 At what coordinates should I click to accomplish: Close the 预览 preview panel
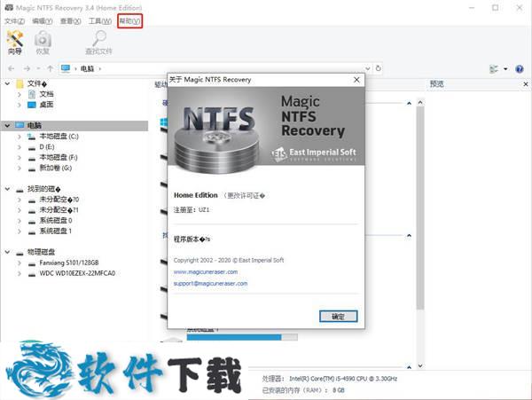click(x=526, y=83)
